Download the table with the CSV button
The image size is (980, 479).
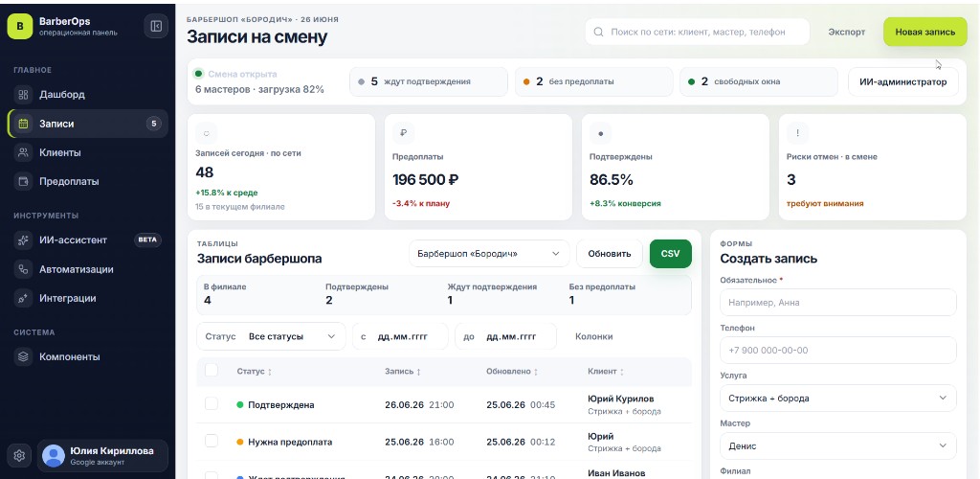tap(671, 254)
